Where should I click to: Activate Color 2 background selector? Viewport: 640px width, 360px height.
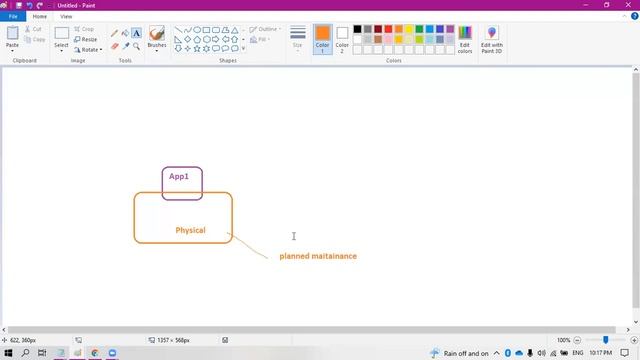point(342,39)
